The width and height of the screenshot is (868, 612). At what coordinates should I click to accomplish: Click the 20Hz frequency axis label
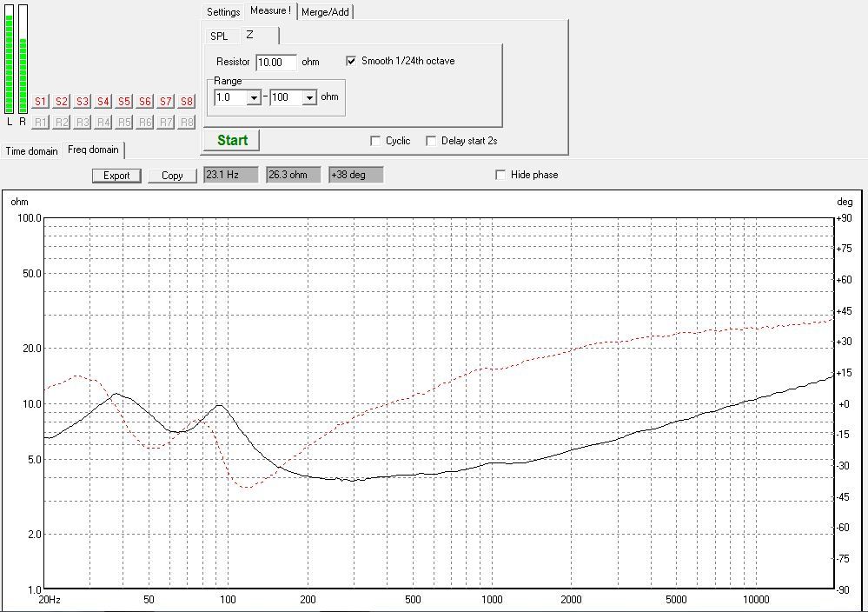[49, 600]
